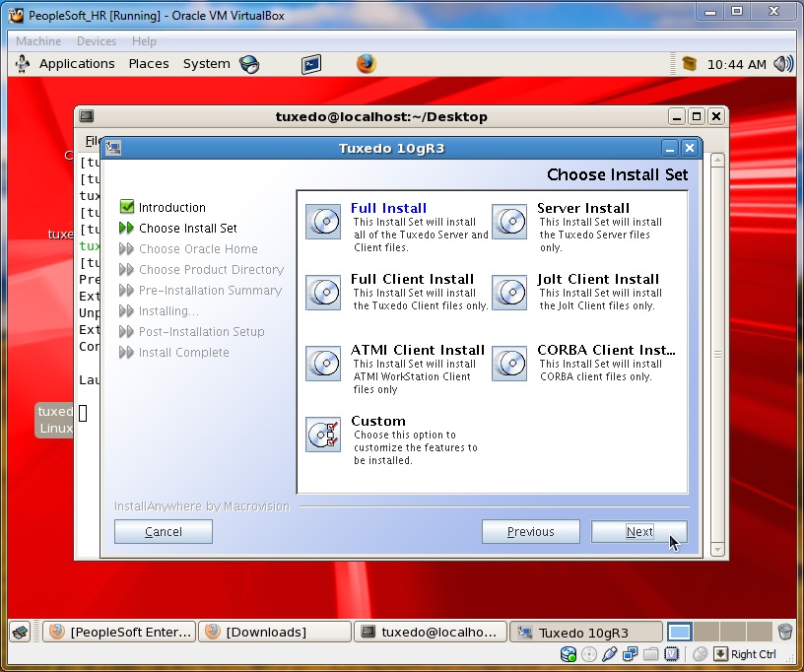Select the Full Install disc icon
This screenshot has width=804, height=672.
point(323,222)
